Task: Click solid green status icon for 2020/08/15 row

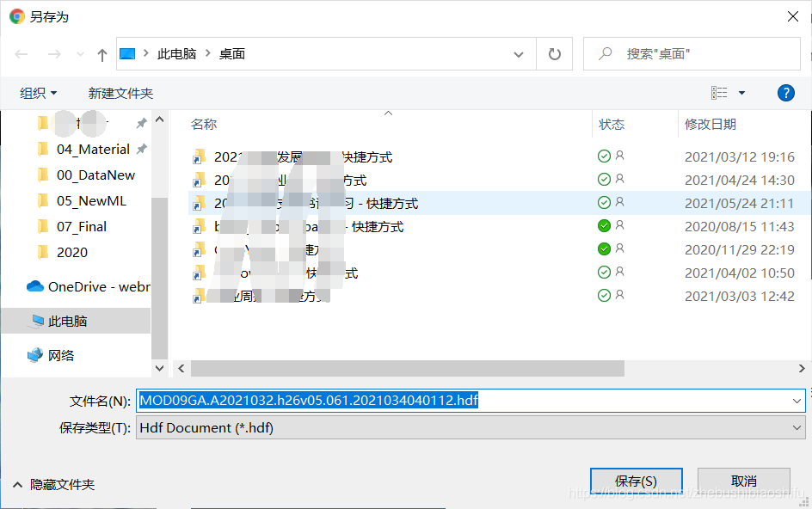Action: pos(604,226)
